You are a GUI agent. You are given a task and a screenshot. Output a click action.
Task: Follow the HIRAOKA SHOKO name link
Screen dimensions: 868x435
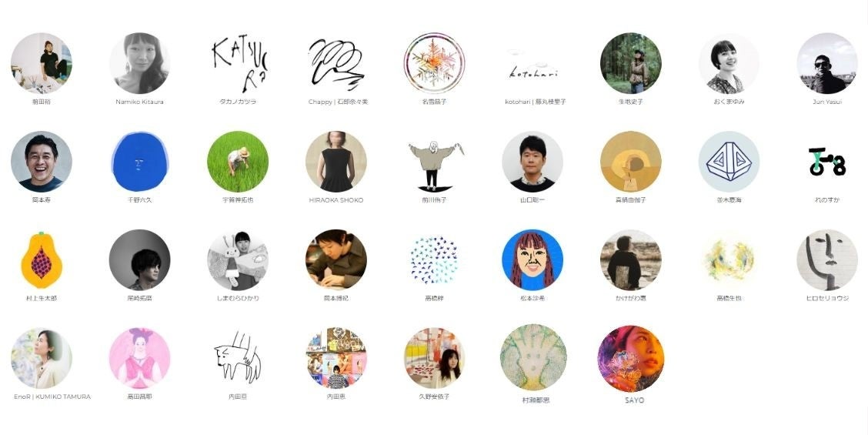(x=336, y=200)
